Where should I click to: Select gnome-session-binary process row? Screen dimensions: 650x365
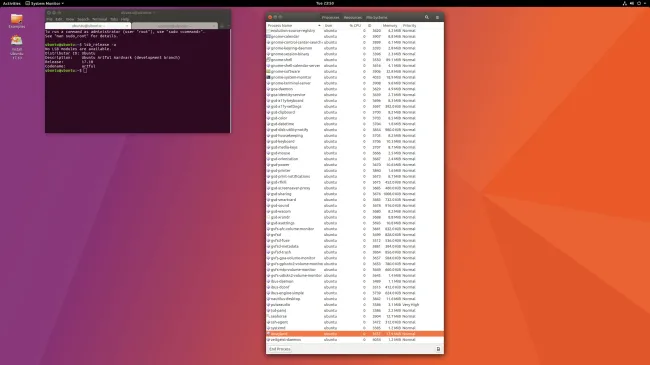tap(355, 54)
